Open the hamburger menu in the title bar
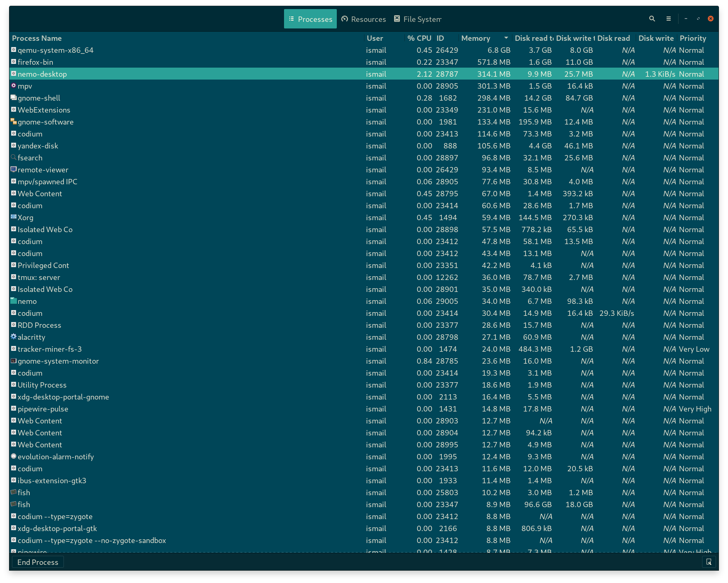This screenshot has height=583, width=728. [668, 19]
